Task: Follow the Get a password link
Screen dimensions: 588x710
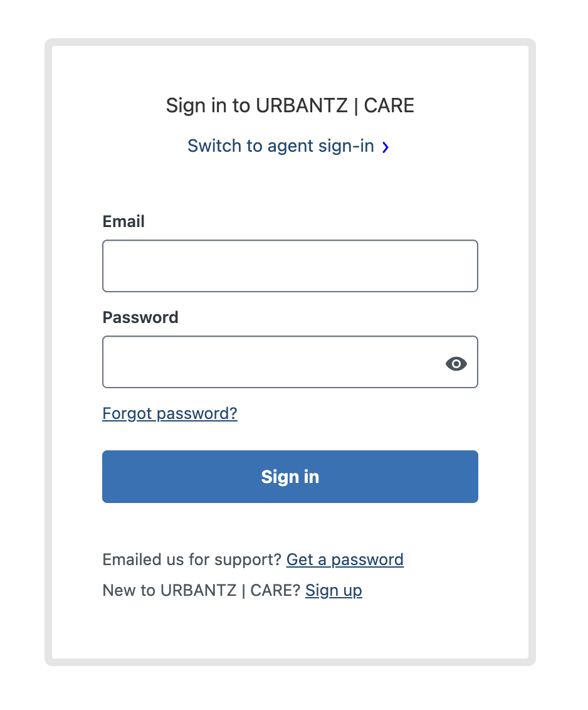Action: (345, 560)
